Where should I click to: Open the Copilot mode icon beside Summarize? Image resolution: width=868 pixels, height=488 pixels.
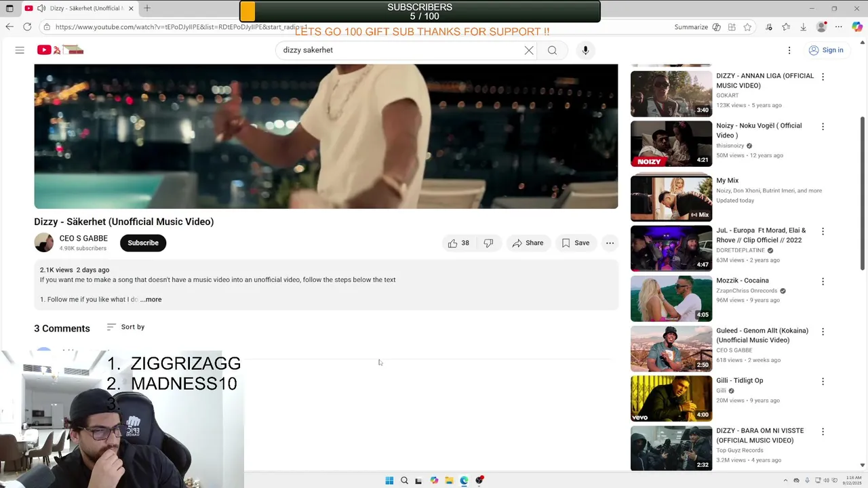pyautogui.click(x=716, y=27)
